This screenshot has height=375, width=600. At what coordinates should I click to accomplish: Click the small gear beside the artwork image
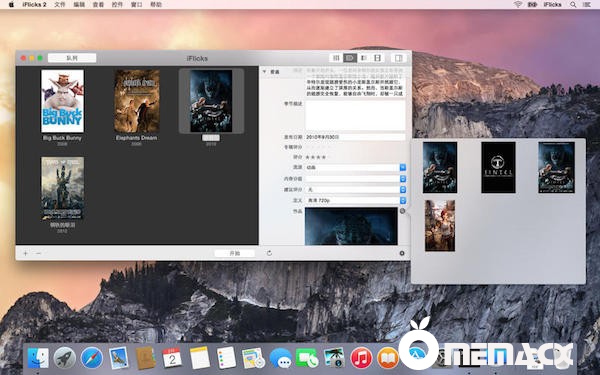click(x=403, y=211)
